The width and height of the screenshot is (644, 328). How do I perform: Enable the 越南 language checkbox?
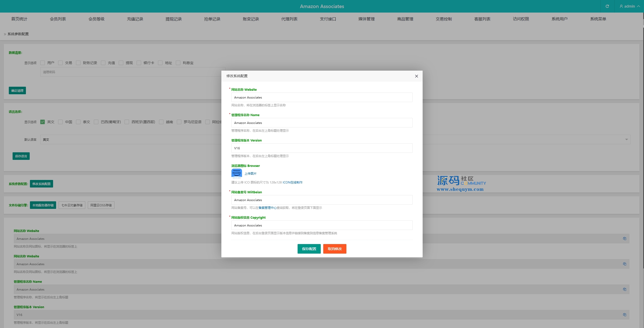[161, 122]
